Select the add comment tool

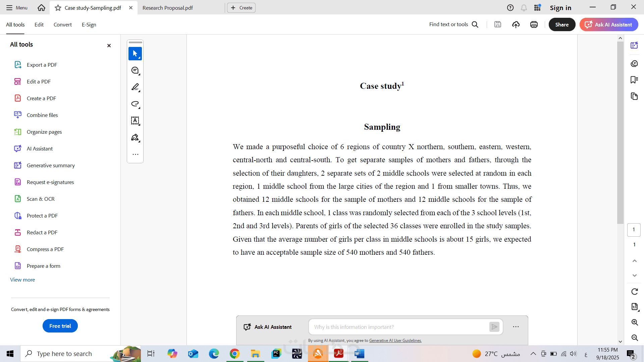[x=135, y=70]
